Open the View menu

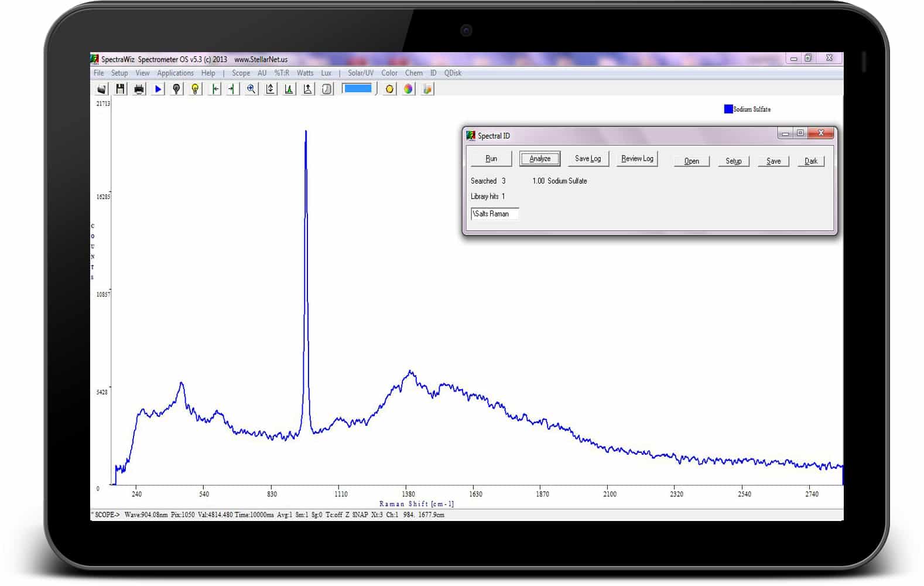coord(142,73)
